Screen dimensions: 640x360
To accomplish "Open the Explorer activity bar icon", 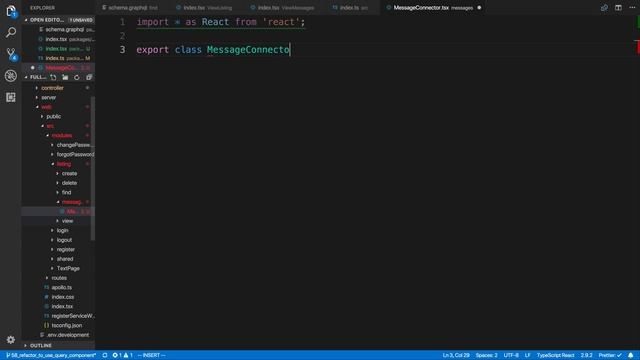I will point(11,11).
